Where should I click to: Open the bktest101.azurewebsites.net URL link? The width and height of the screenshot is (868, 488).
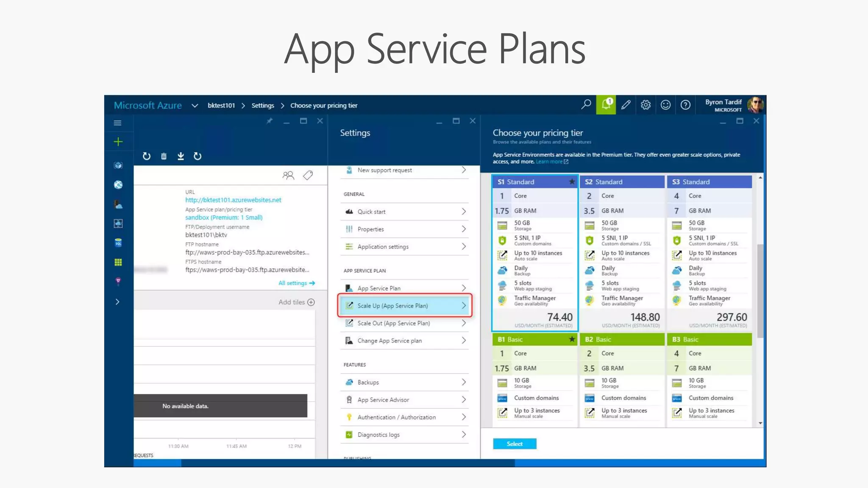pyautogui.click(x=233, y=200)
